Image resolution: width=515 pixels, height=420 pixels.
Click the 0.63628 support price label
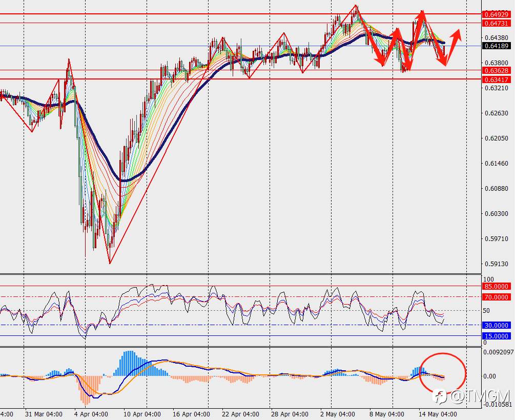tap(496, 70)
